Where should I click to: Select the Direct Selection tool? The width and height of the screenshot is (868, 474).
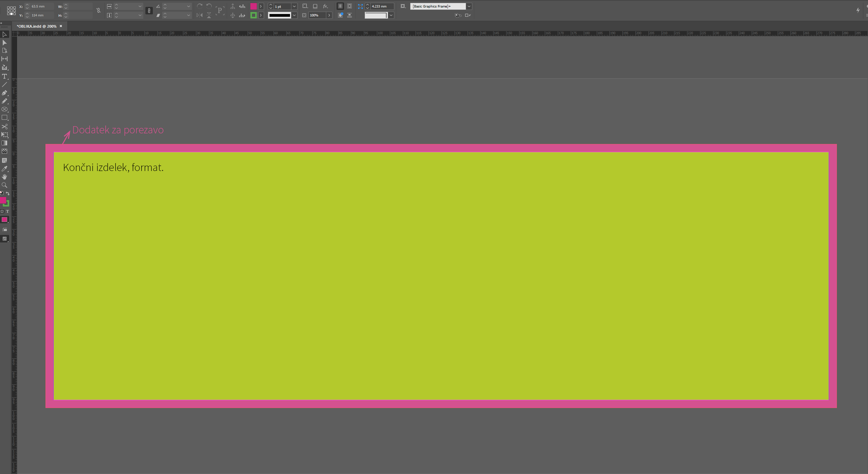(x=4, y=43)
